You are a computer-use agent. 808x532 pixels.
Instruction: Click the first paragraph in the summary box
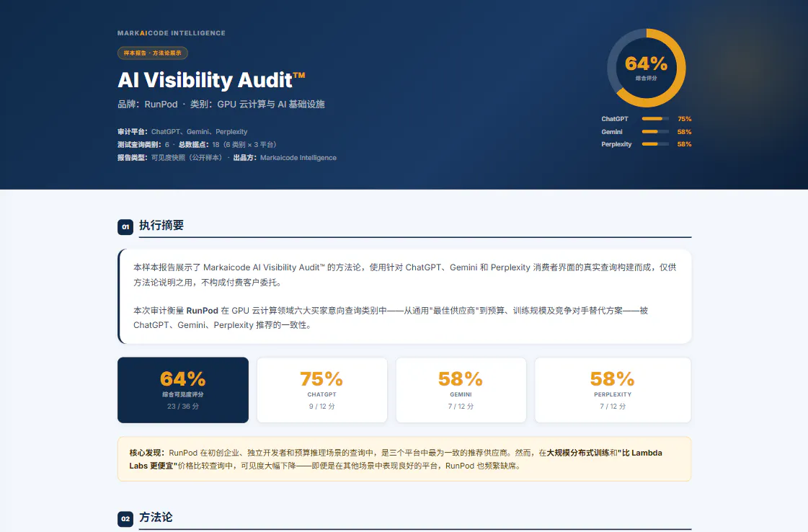[404, 275]
